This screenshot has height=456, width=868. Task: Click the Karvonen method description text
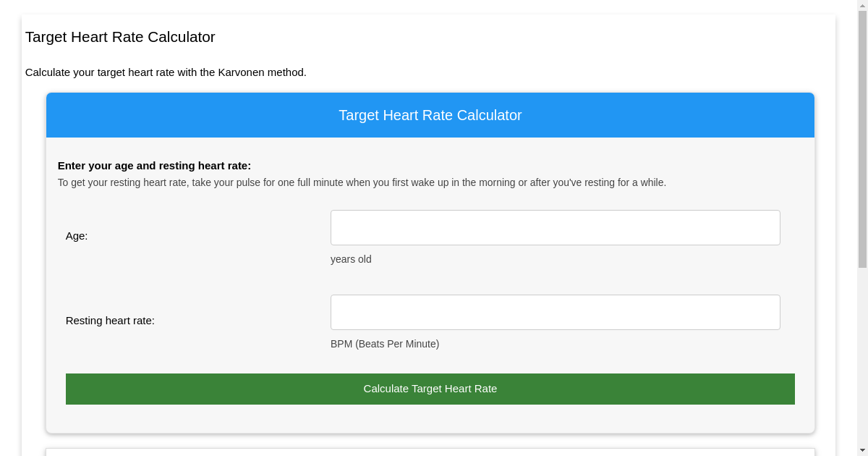coord(166,72)
